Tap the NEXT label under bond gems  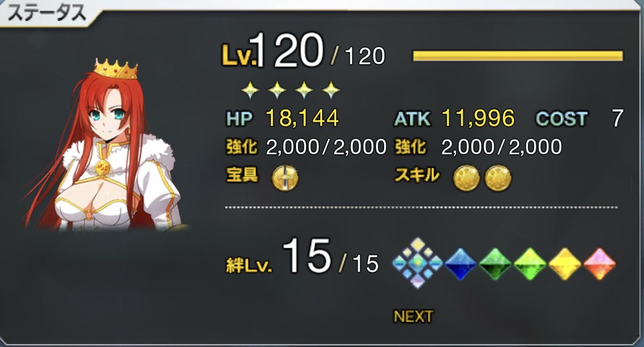point(413,316)
